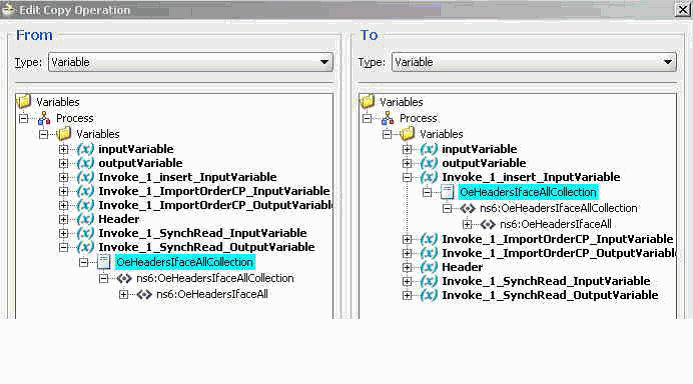
Task: Open the To panel Type dropdown
Action: pyautogui.click(x=534, y=62)
